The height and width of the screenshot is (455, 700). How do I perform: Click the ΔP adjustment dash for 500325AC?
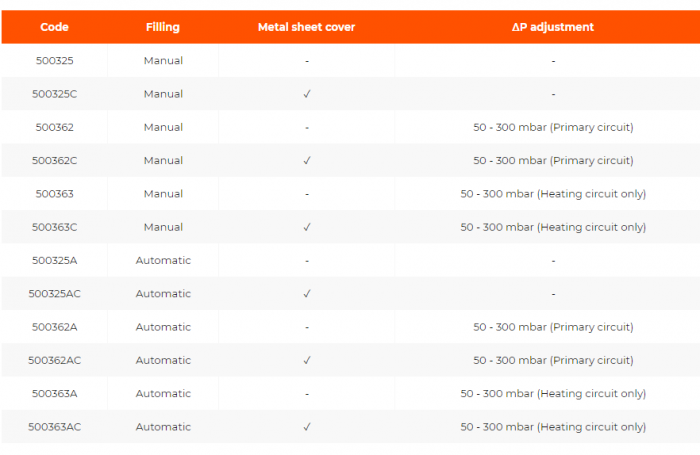click(553, 294)
